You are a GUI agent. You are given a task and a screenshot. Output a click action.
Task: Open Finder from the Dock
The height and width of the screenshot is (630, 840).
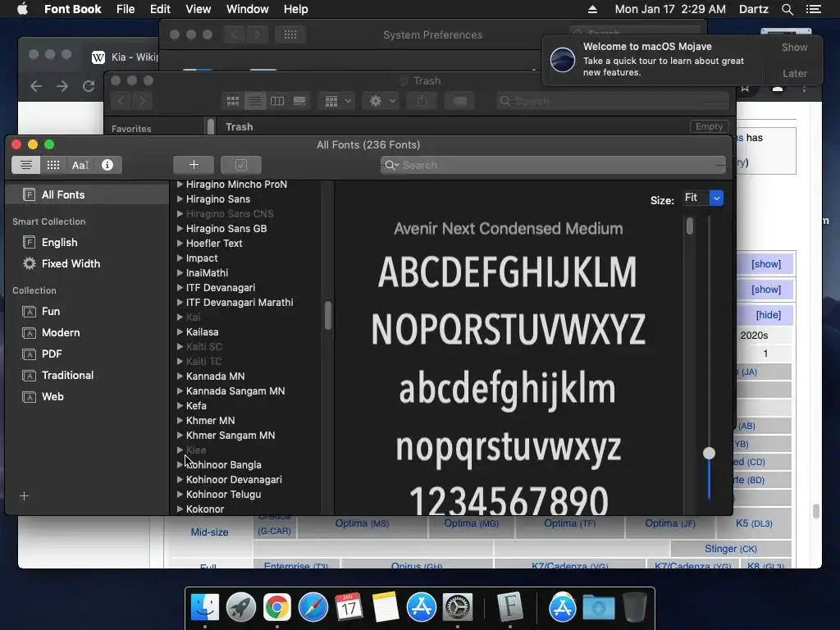click(x=204, y=607)
